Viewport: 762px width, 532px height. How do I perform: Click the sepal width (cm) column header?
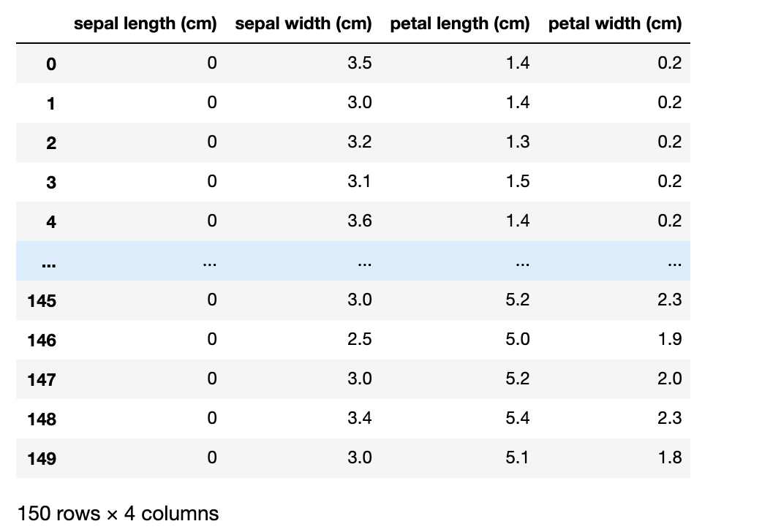[303, 23]
